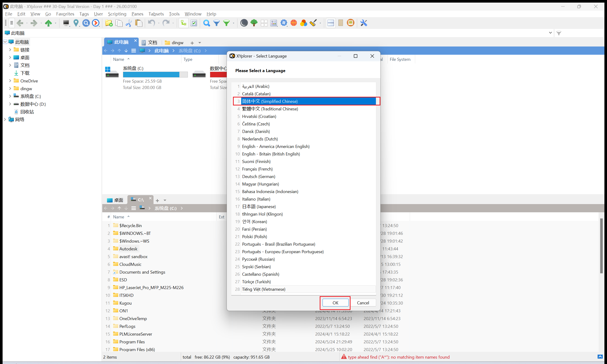Click the Configuration wrench tools icon

(364, 23)
